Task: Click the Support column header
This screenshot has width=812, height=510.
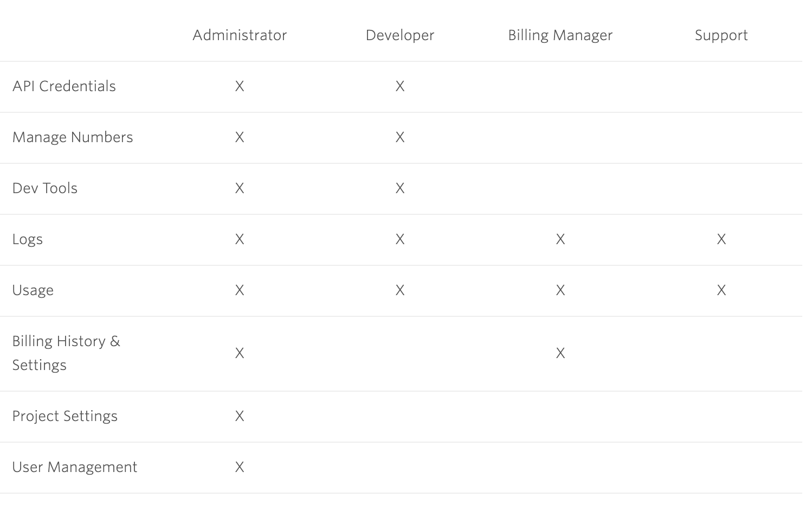Action: coord(721,35)
